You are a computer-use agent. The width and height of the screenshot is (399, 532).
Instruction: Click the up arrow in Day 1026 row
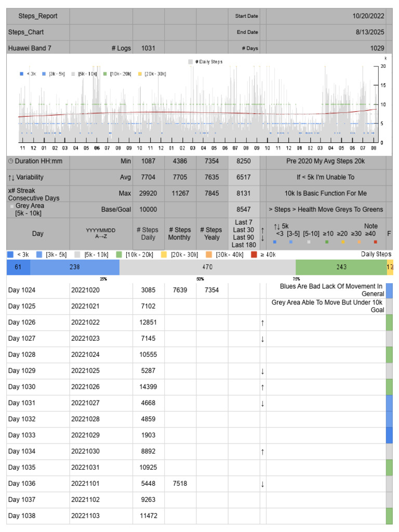coord(262,323)
